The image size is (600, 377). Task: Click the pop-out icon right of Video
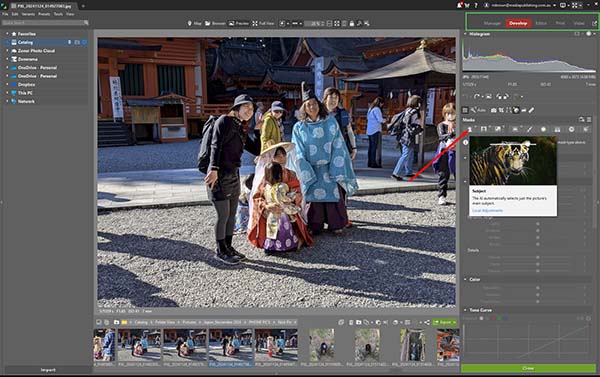coord(594,23)
